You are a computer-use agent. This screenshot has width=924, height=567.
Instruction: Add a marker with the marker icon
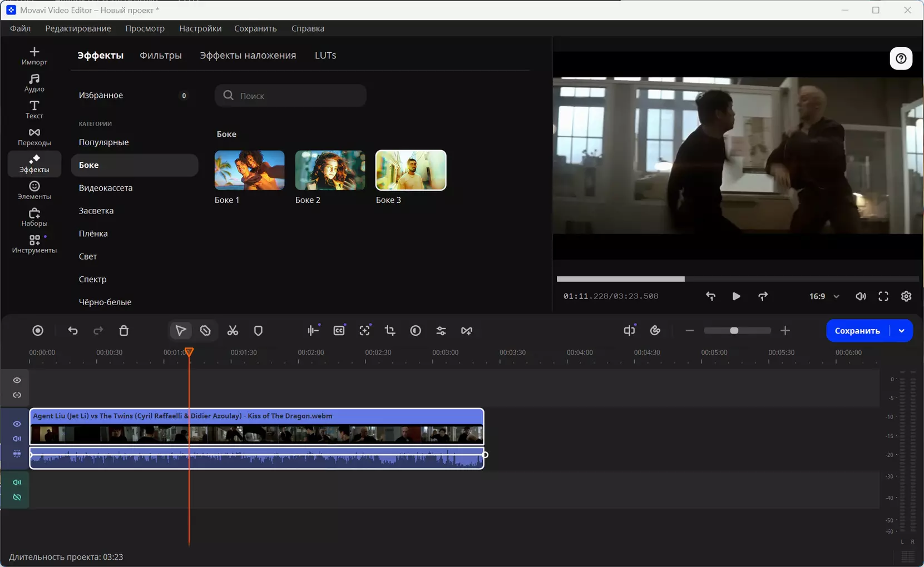tap(258, 331)
